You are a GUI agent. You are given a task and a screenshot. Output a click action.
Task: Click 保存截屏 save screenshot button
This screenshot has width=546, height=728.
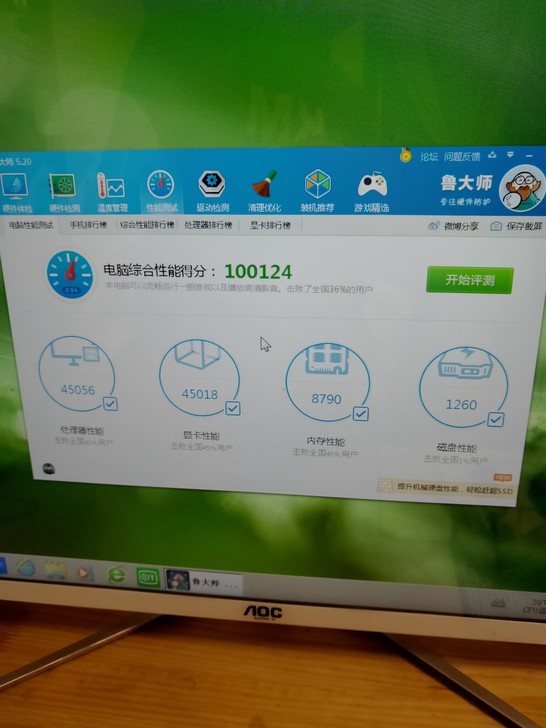pyautogui.click(x=517, y=226)
